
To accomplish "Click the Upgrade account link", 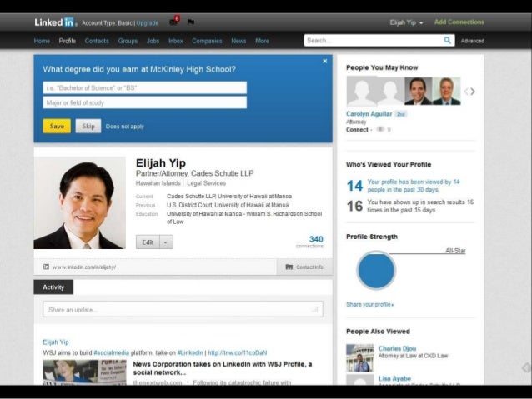I will click(x=148, y=23).
